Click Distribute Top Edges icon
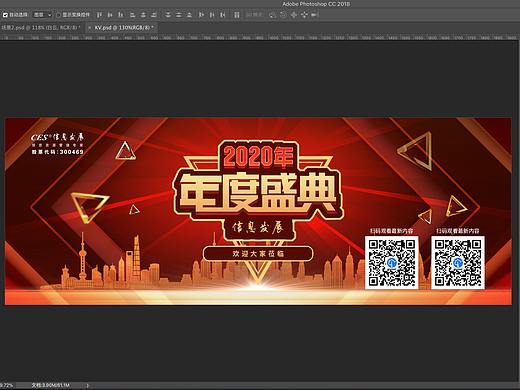The width and height of the screenshot is (520, 390). click(168, 15)
